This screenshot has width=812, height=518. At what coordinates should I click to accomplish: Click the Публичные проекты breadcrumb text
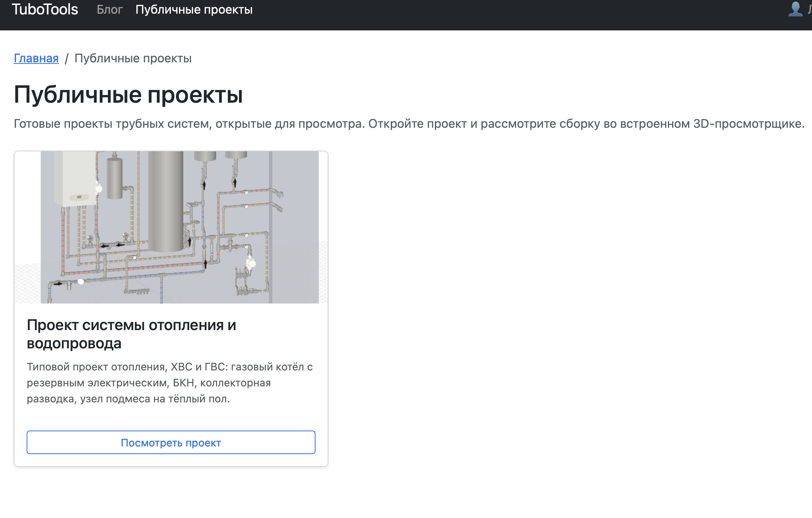coord(133,58)
